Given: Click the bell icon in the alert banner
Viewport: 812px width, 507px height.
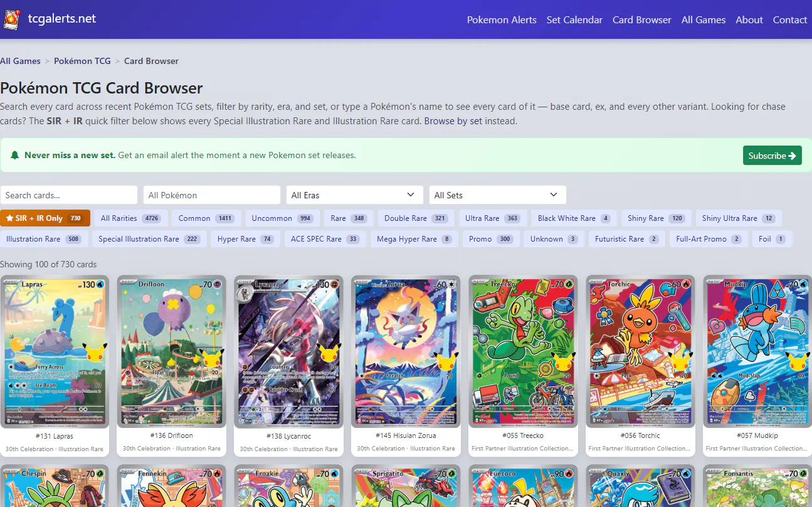Looking at the screenshot, I should coord(15,155).
